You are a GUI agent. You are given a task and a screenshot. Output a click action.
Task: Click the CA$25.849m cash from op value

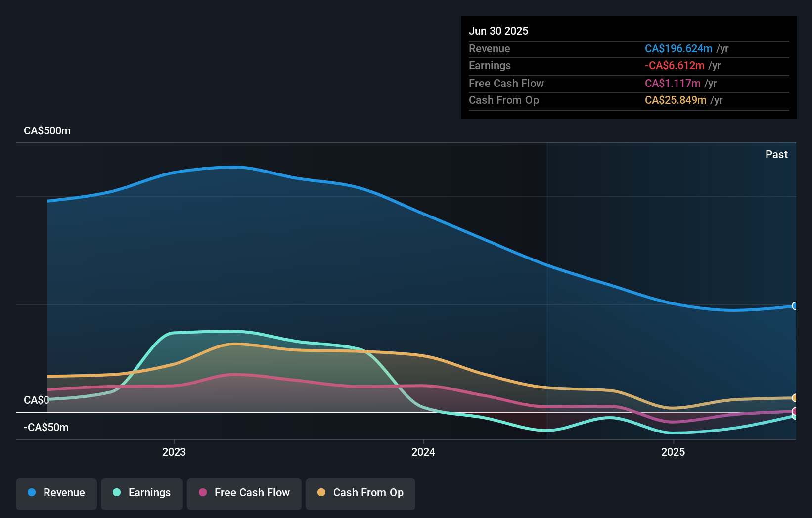pyautogui.click(x=676, y=100)
